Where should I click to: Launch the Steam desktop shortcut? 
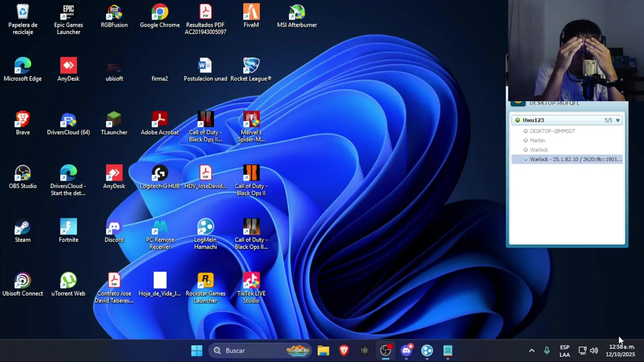coord(23,231)
